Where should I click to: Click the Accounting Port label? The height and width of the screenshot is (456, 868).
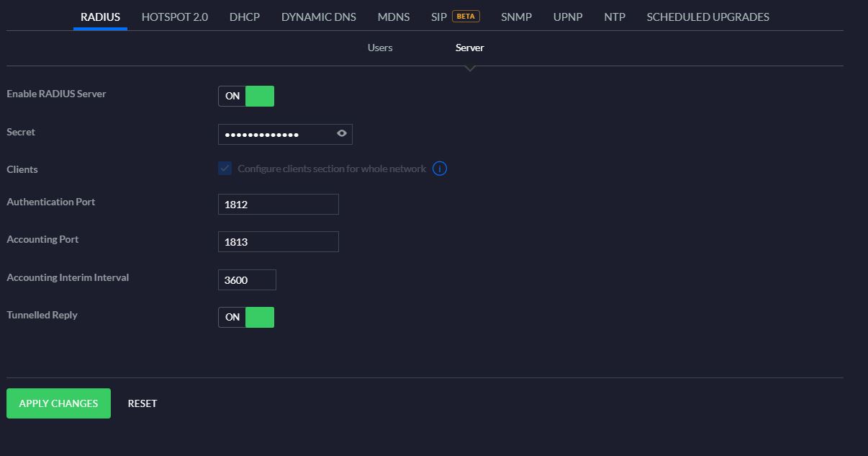(x=42, y=239)
